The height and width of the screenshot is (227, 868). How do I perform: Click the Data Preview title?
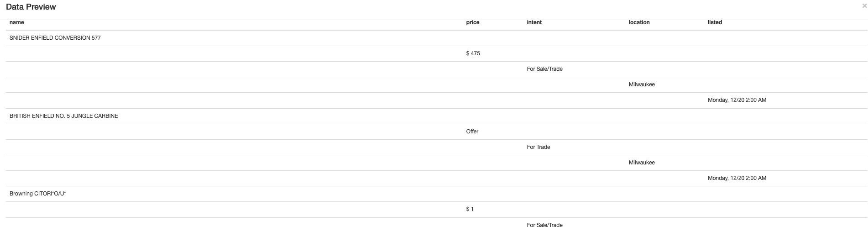[31, 7]
